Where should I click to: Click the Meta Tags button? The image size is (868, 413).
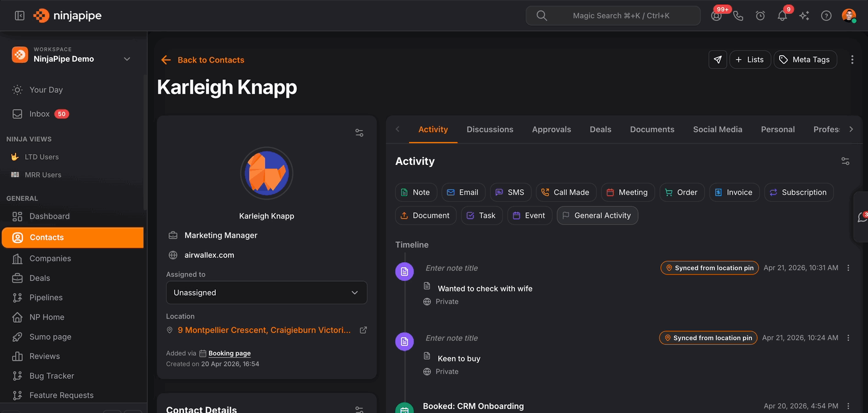(x=805, y=60)
